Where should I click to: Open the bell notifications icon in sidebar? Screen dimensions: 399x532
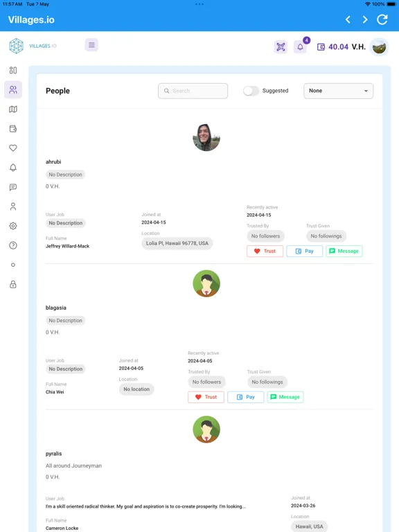click(13, 168)
